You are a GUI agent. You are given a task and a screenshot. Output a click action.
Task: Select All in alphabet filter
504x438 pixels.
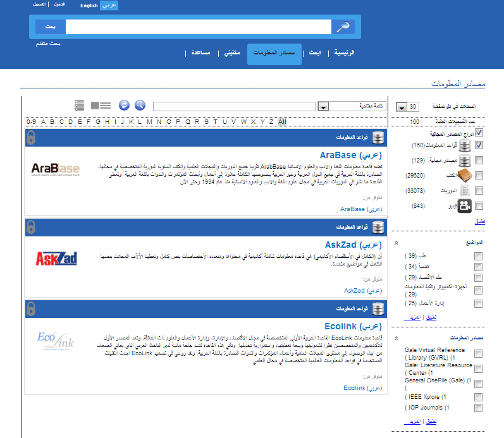282,122
